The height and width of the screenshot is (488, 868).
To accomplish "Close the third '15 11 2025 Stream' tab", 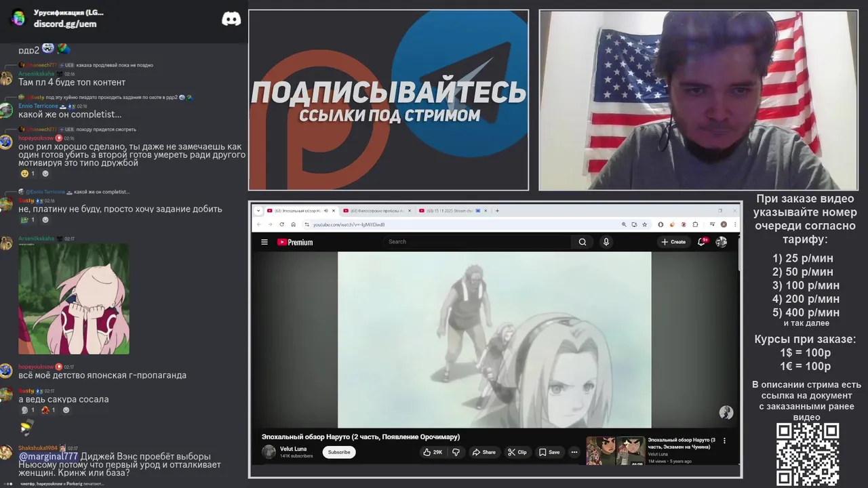I will (x=486, y=211).
